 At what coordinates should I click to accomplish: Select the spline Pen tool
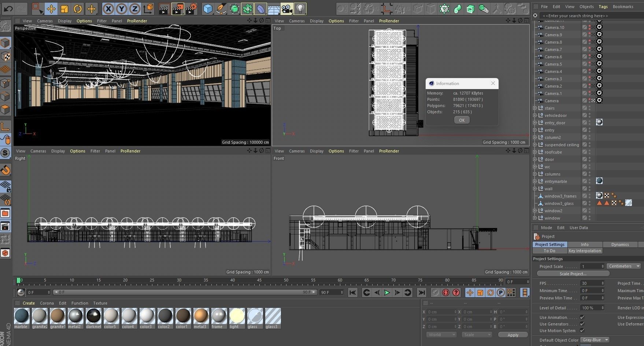[221, 8]
